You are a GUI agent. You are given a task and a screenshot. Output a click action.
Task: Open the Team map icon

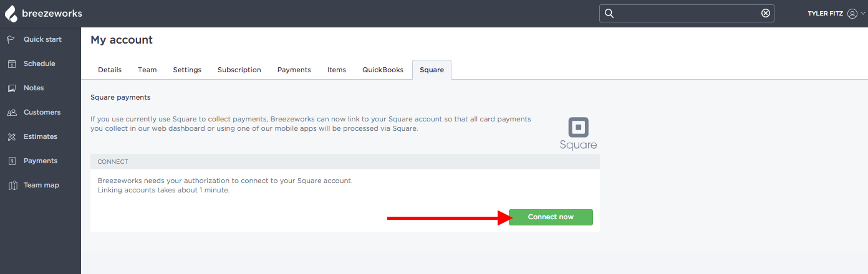coord(11,185)
